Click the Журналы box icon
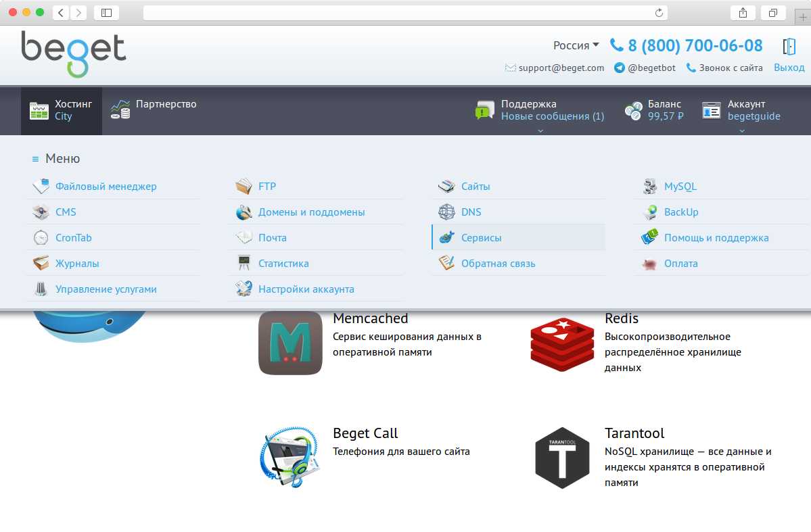The image size is (811, 532). click(41, 263)
